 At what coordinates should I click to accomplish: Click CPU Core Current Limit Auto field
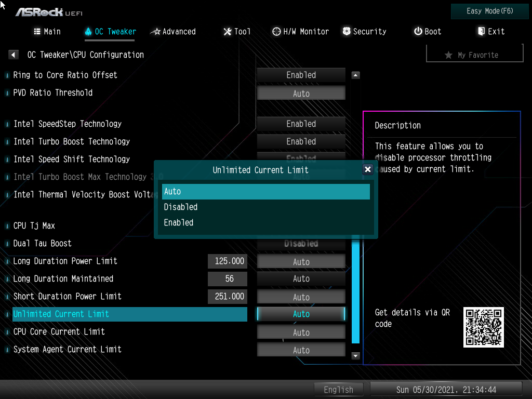coord(301,332)
